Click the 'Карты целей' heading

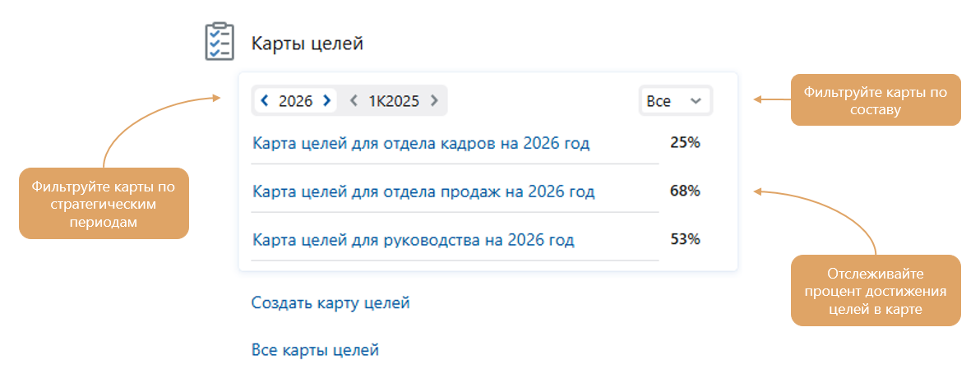307,44
